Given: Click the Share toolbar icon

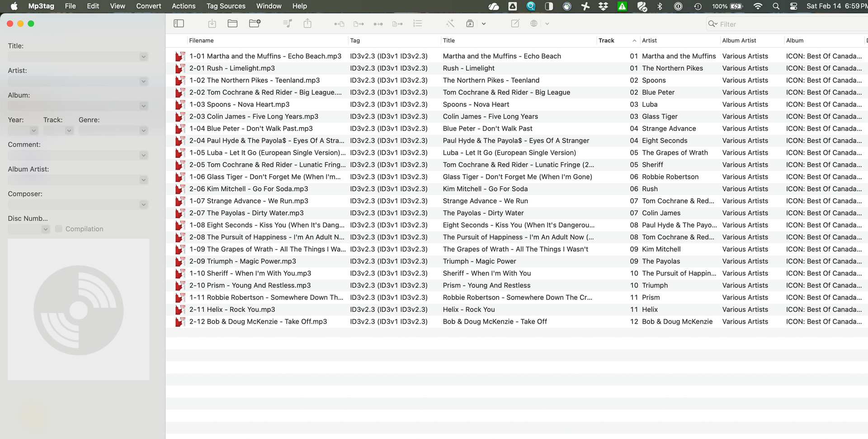Looking at the screenshot, I should [307, 24].
